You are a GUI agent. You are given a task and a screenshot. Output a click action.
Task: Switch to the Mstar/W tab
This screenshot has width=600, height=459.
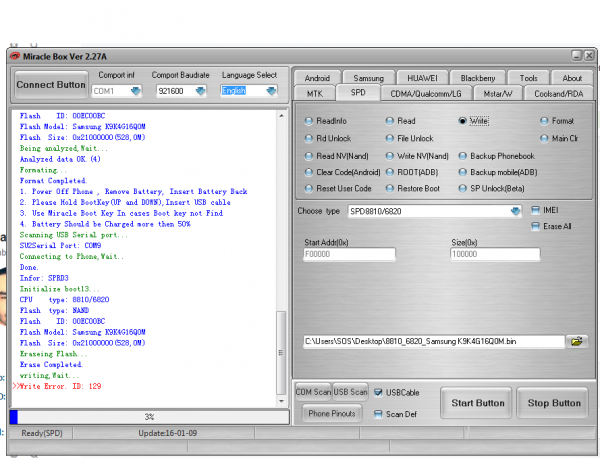coord(497,94)
